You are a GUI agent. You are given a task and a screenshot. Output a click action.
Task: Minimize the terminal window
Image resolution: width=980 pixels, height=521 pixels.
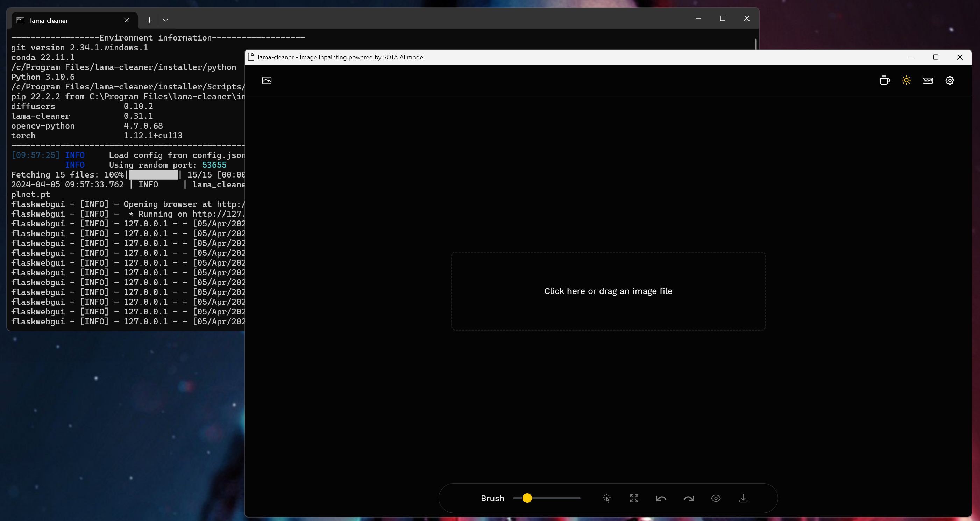698,18
